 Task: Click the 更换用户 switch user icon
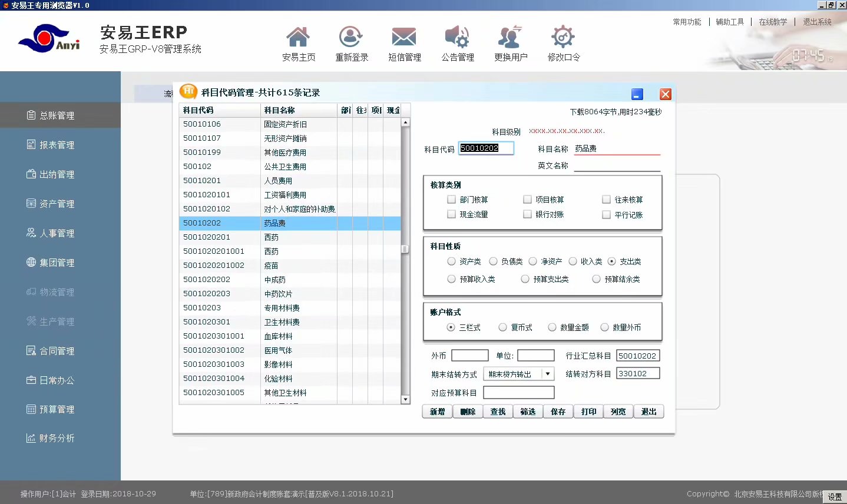510,37
